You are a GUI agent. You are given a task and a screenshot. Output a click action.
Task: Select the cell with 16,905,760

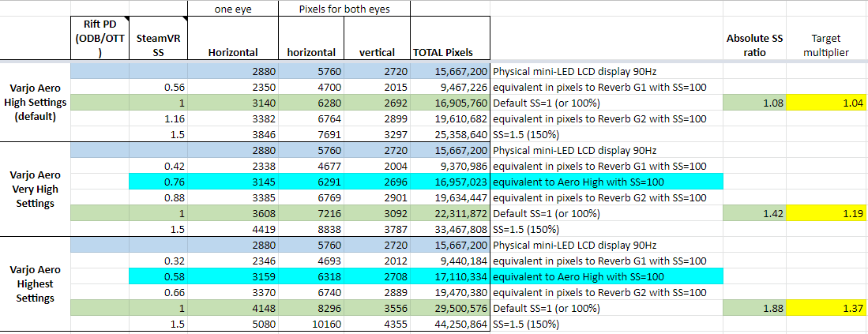(450, 103)
